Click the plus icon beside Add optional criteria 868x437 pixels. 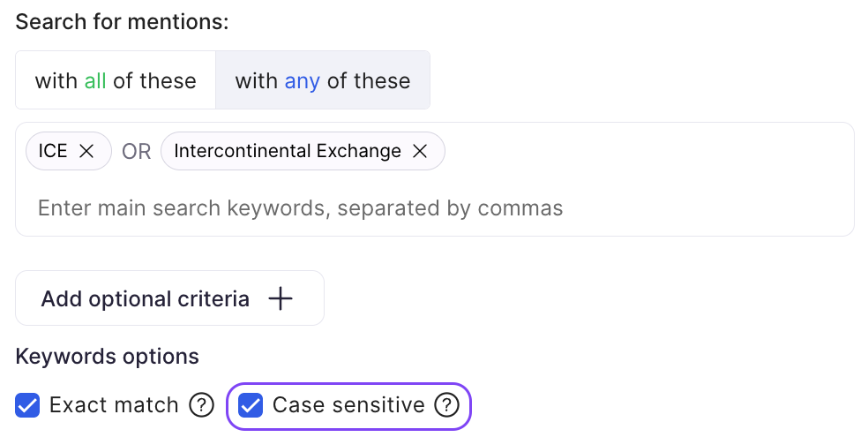[x=280, y=298]
